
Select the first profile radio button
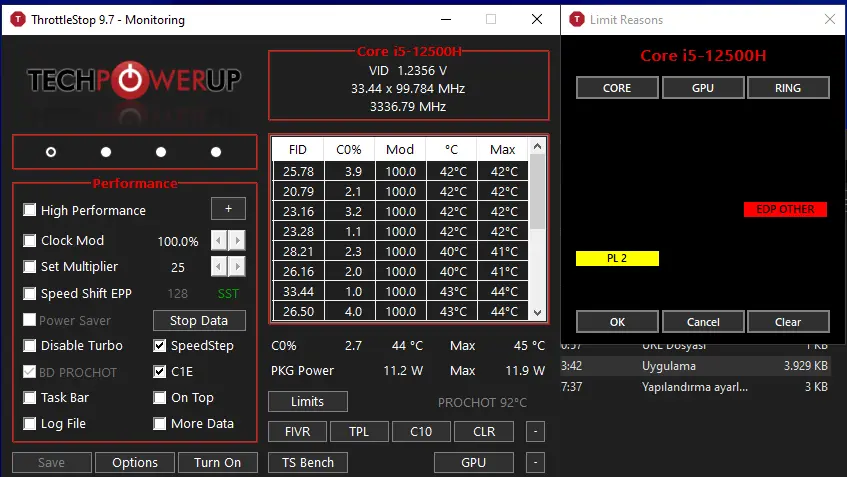pyautogui.click(x=51, y=152)
